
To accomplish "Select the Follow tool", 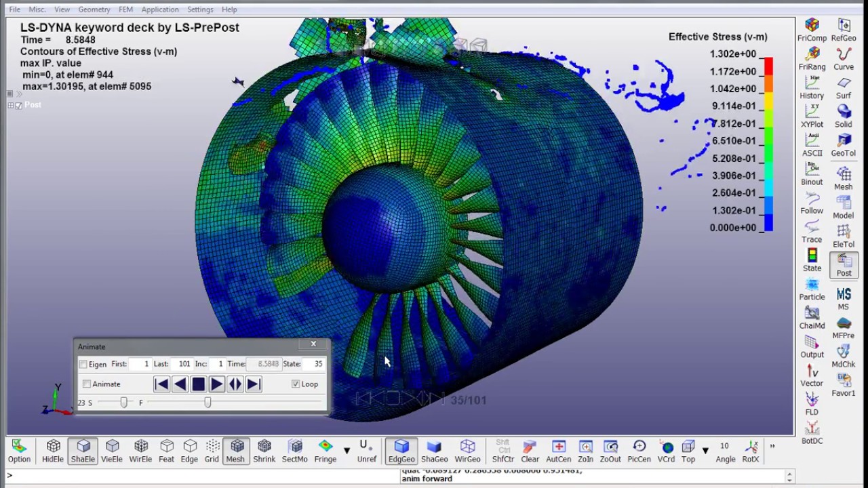I will point(812,203).
